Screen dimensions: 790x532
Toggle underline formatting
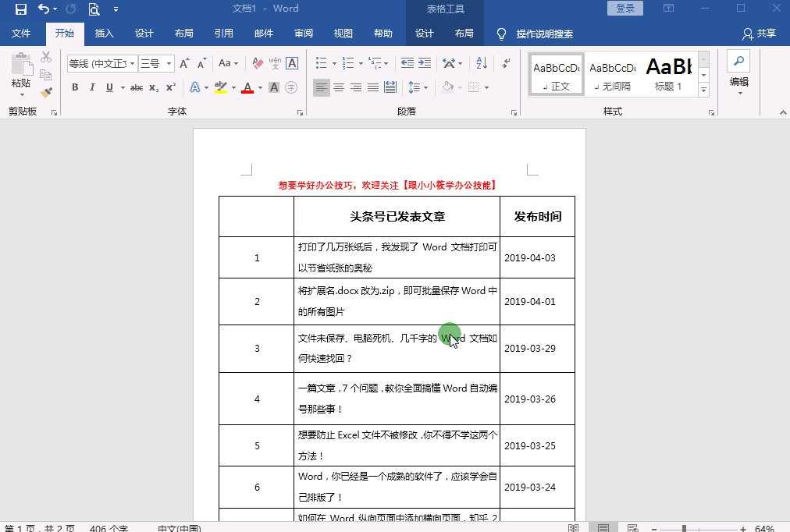click(109, 87)
